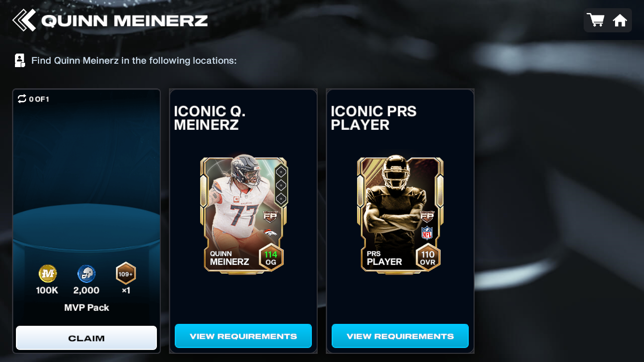View requirements for Iconic PRS Player
644x362 pixels.
tap(400, 336)
